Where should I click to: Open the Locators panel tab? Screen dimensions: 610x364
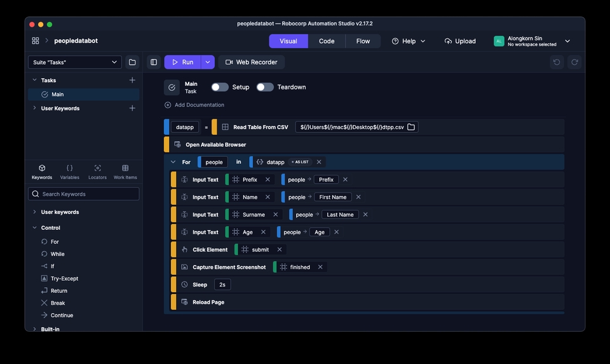pos(97,172)
